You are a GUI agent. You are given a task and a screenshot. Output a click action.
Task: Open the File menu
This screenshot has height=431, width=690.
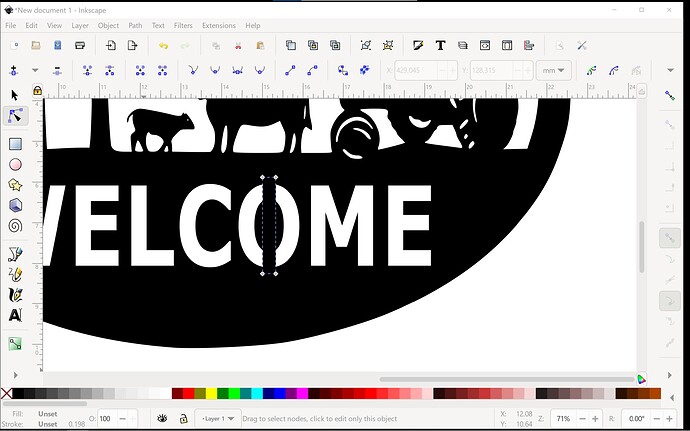(11, 26)
